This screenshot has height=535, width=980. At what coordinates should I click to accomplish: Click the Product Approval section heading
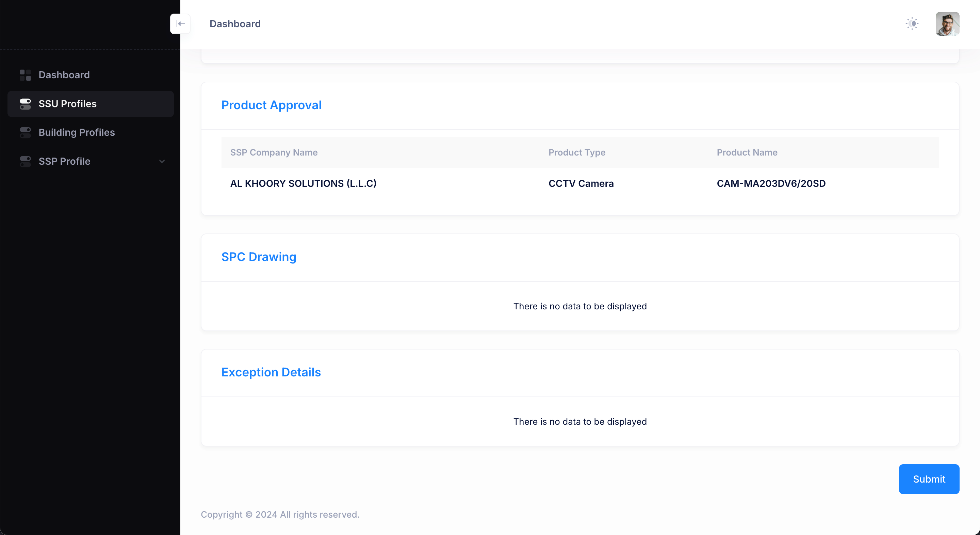(271, 105)
